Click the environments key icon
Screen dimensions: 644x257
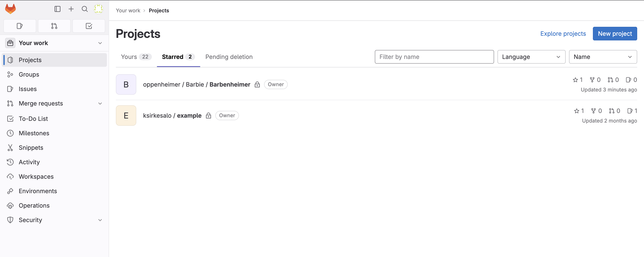(x=11, y=190)
